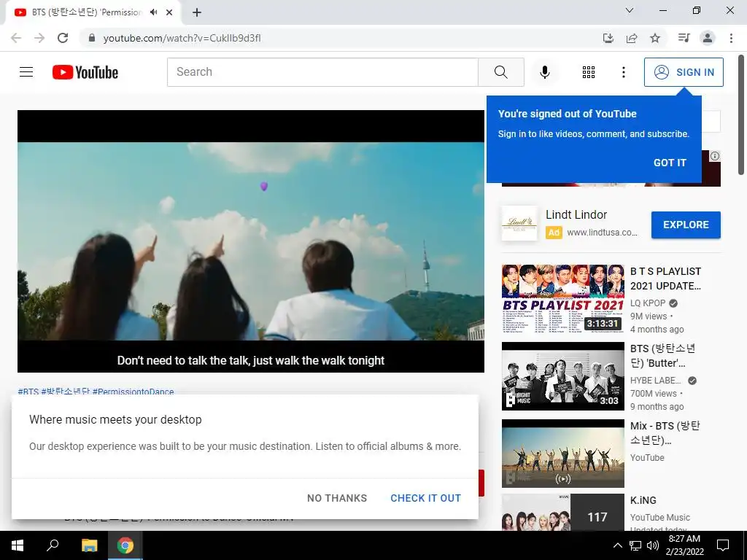747x560 pixels.
Task: Click the Mix - BTS title text
Action: (665, 433)
